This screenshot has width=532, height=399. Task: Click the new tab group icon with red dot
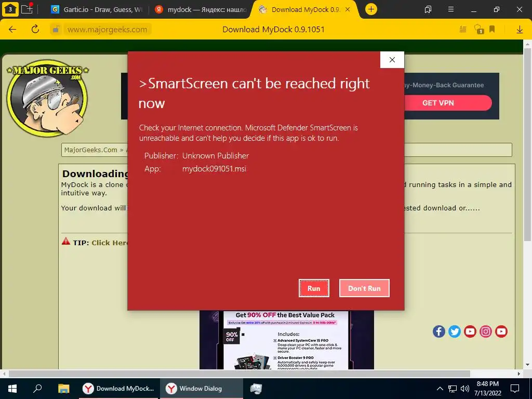click(27, 9)
